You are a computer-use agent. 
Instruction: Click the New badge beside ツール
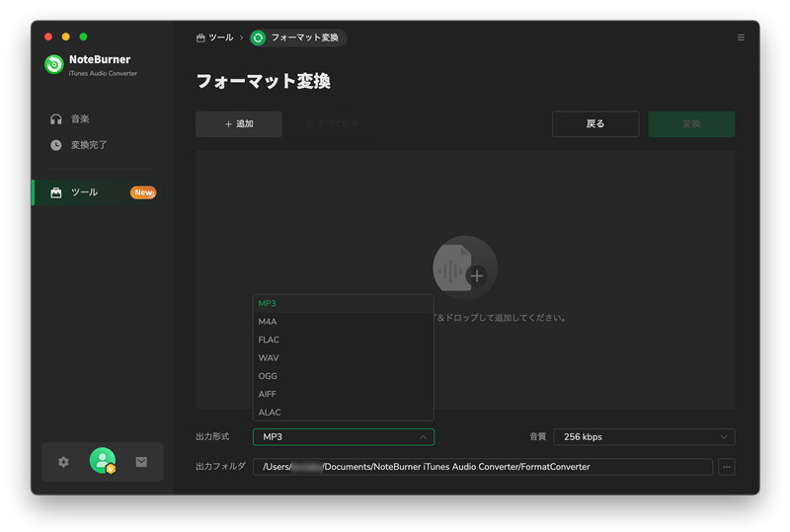pyautogui.click(x=143, y=192)
